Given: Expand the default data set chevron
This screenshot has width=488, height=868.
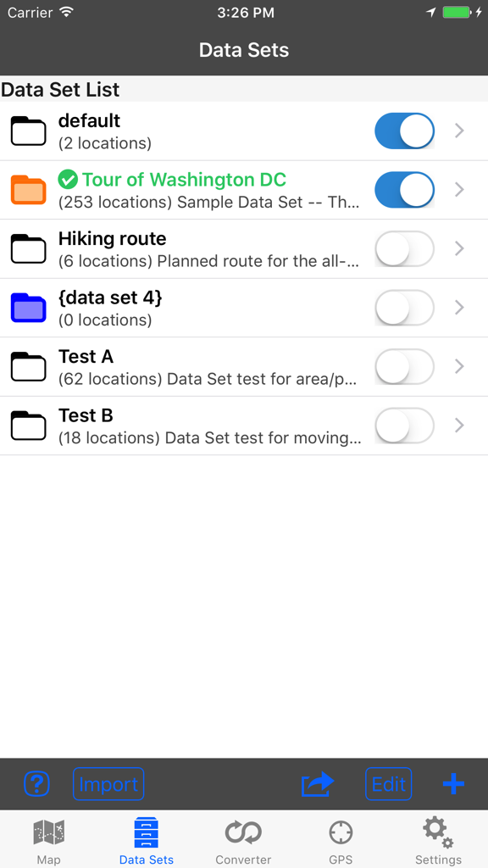Looking at the screenshot, I should point(458,131).
